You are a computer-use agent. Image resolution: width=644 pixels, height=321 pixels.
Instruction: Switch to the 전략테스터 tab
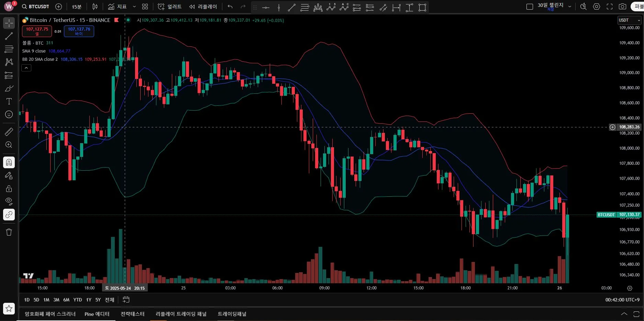[132, 314]
